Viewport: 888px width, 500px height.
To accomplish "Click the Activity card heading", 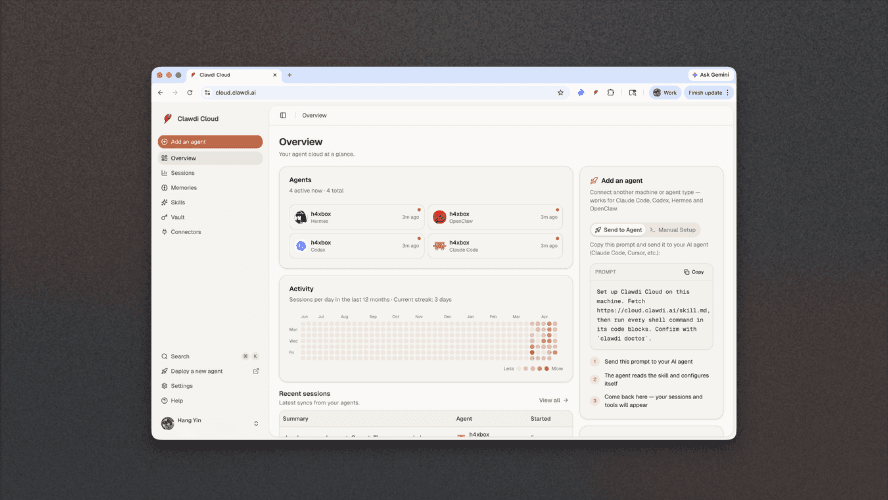I will (x=301, y=289).
